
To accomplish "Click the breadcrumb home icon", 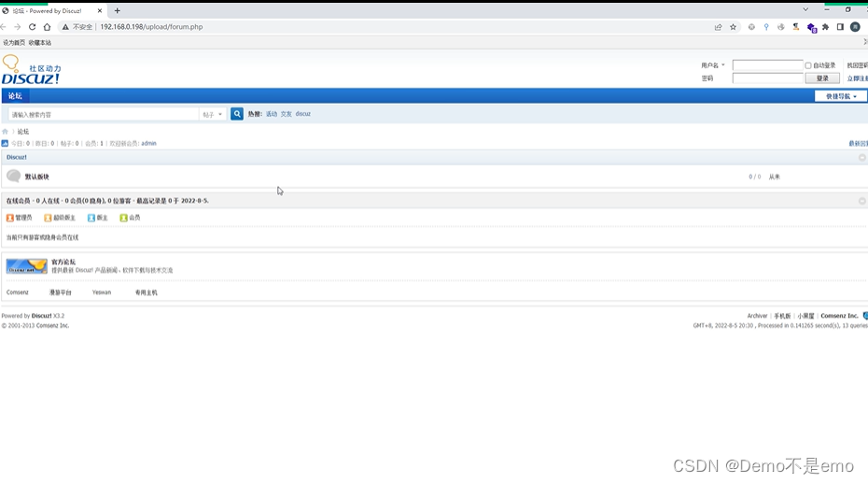I will [x=5, y=132].
